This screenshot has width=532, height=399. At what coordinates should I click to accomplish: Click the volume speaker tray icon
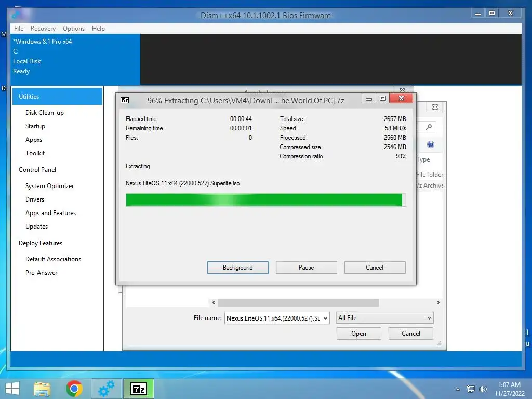(x=483, y=389)
